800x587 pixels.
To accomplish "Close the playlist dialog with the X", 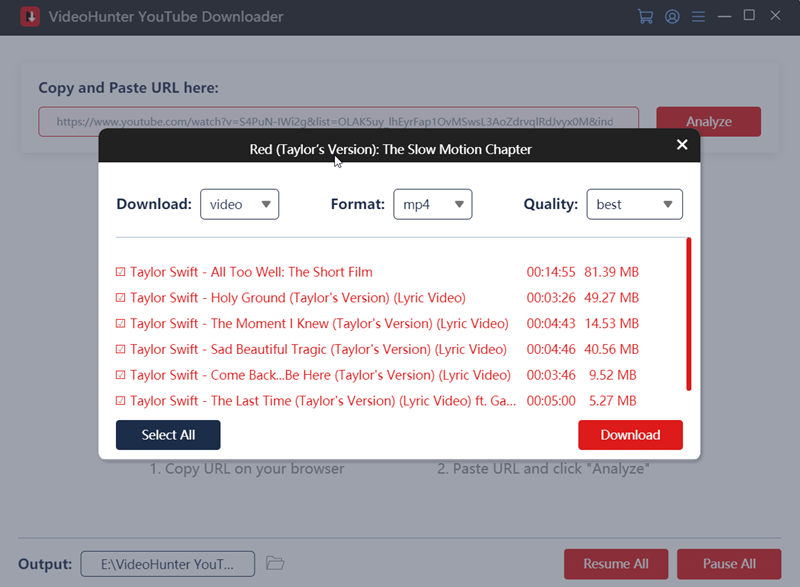I will (682, 145).
